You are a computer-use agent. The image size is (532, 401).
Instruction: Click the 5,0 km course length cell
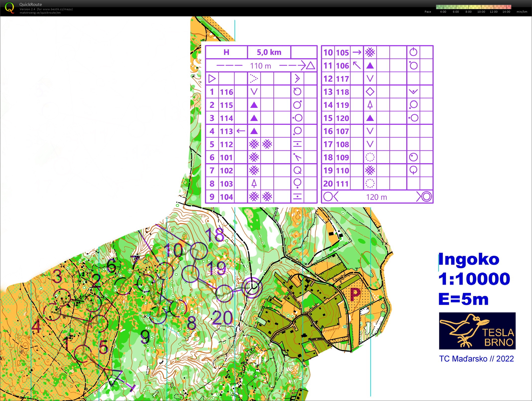(x=269, y=52)
